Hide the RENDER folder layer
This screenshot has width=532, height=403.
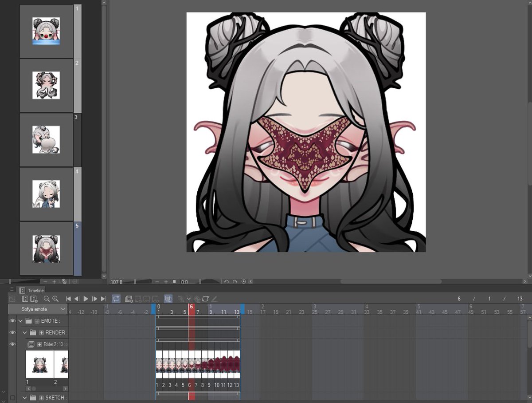[12, 332]
